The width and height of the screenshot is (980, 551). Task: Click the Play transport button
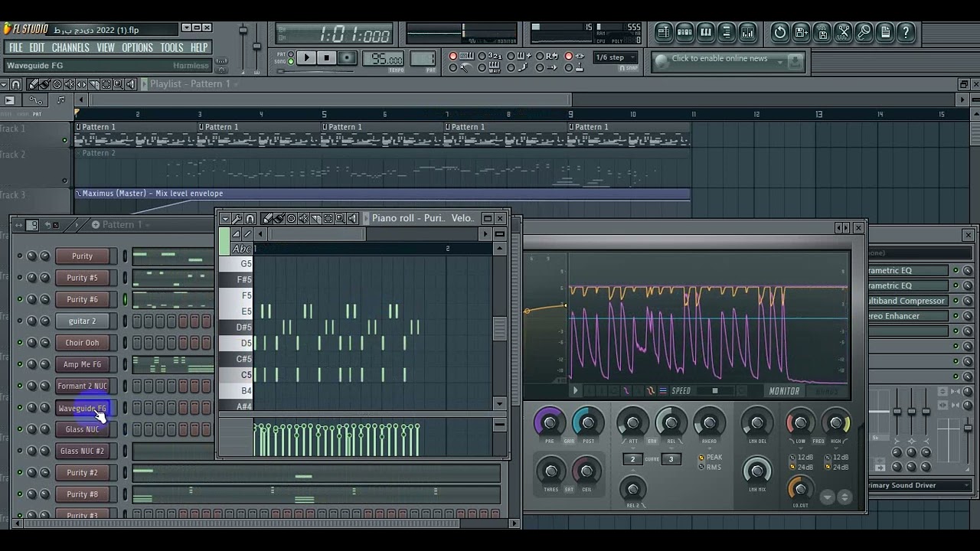click(x=305, y=58)
